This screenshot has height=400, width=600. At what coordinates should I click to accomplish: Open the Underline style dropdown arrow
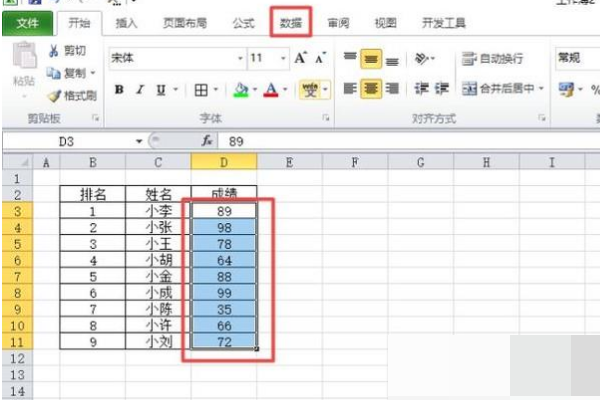[x=176, y=90]
